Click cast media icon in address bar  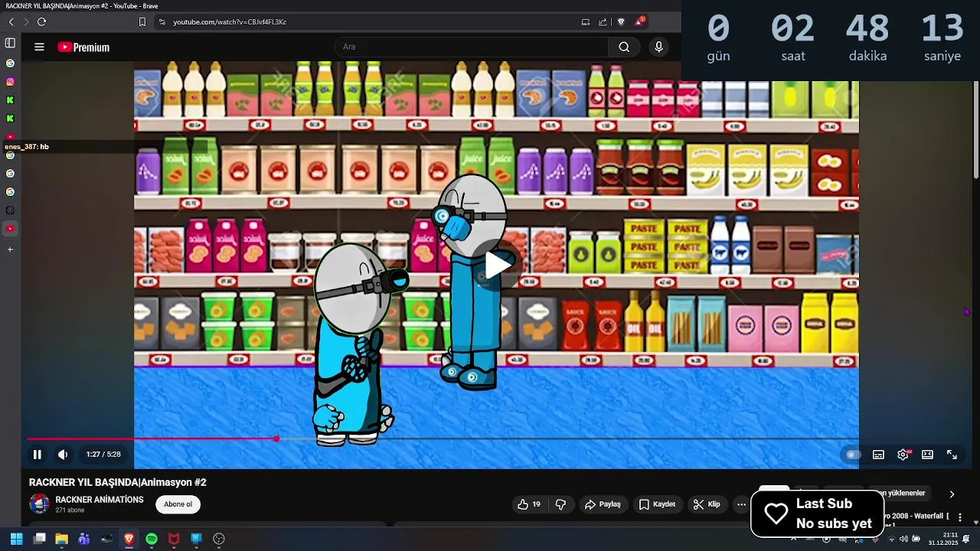pos(586,22)
